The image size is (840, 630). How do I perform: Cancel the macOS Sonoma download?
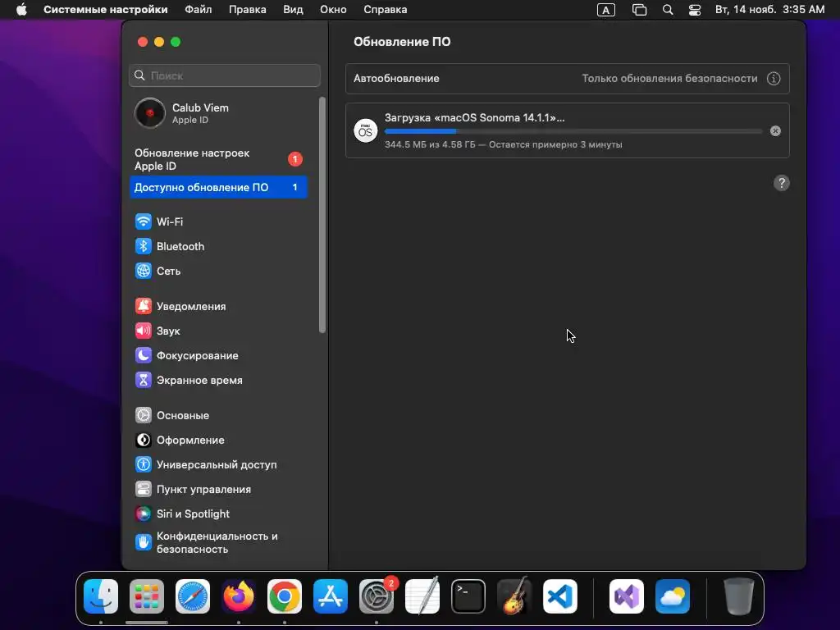click(775, 130)
